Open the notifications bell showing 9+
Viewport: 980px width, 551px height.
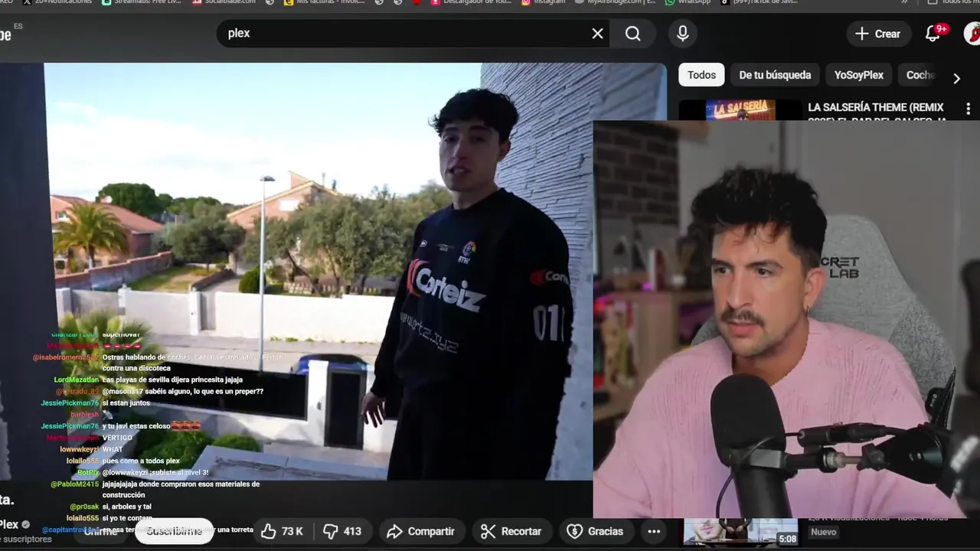click(933, 34)
